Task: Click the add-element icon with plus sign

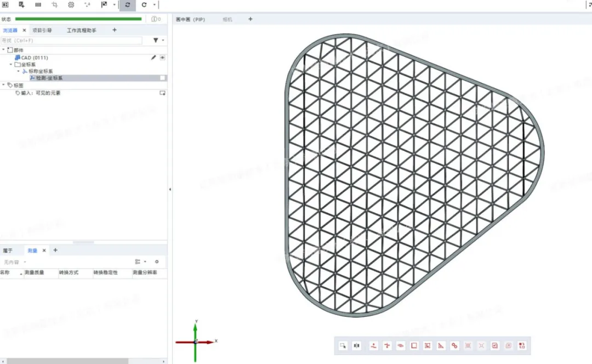Action: point(21,4)
